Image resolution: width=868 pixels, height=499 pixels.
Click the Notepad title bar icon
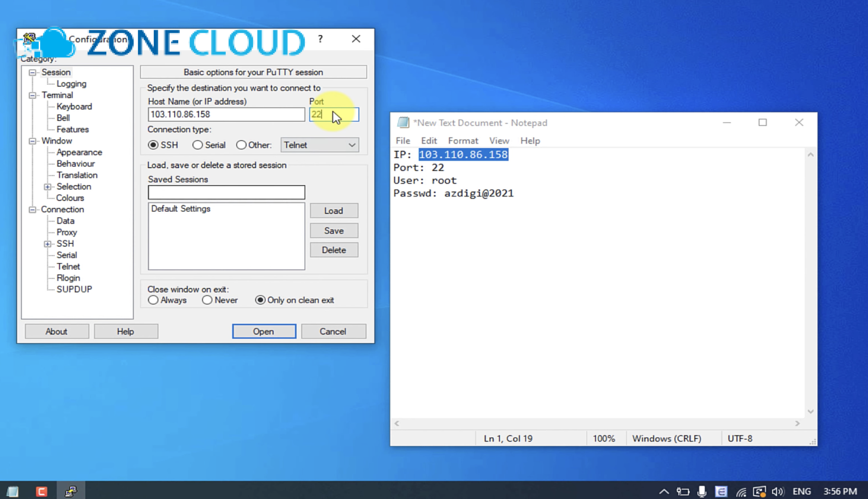pyautogui.click(x=403, y=122)
